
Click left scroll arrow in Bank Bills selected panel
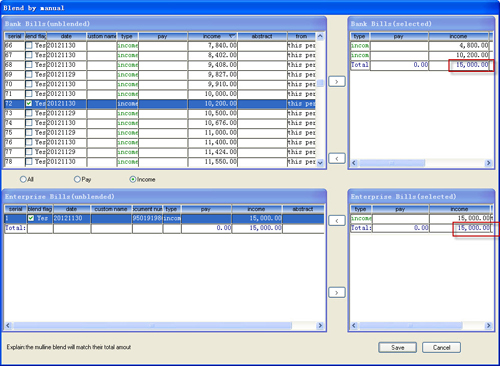[354, 163]
